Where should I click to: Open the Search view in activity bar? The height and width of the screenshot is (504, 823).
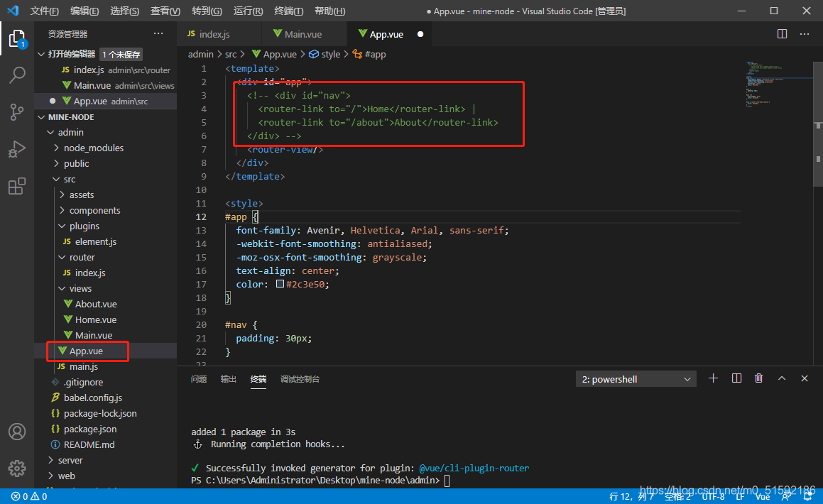(x=17, y=75)
